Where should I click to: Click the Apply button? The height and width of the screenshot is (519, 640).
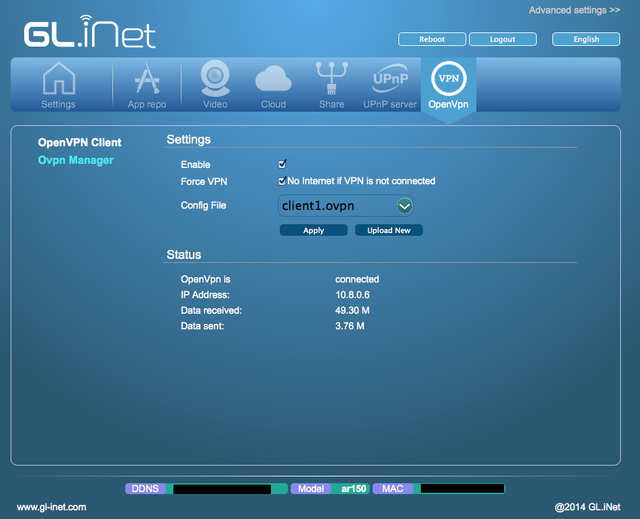click(x=313, y=230)
